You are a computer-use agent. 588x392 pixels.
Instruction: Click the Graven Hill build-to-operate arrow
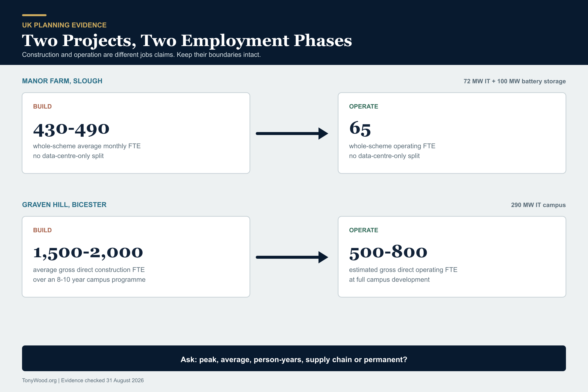coord(292,257)
